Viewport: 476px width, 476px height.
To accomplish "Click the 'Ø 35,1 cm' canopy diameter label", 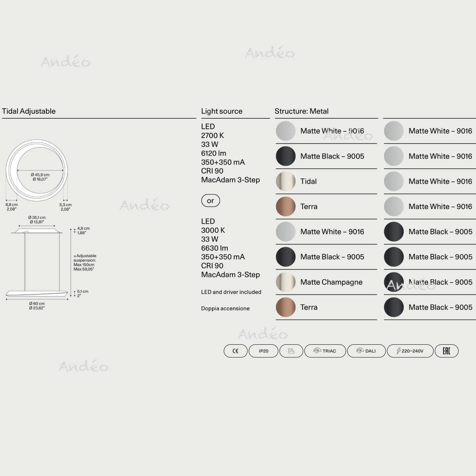I will [37, 217].
